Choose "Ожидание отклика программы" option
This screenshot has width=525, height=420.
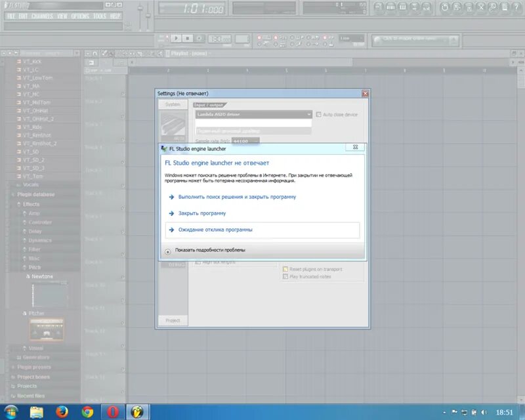tap(262, 230)
